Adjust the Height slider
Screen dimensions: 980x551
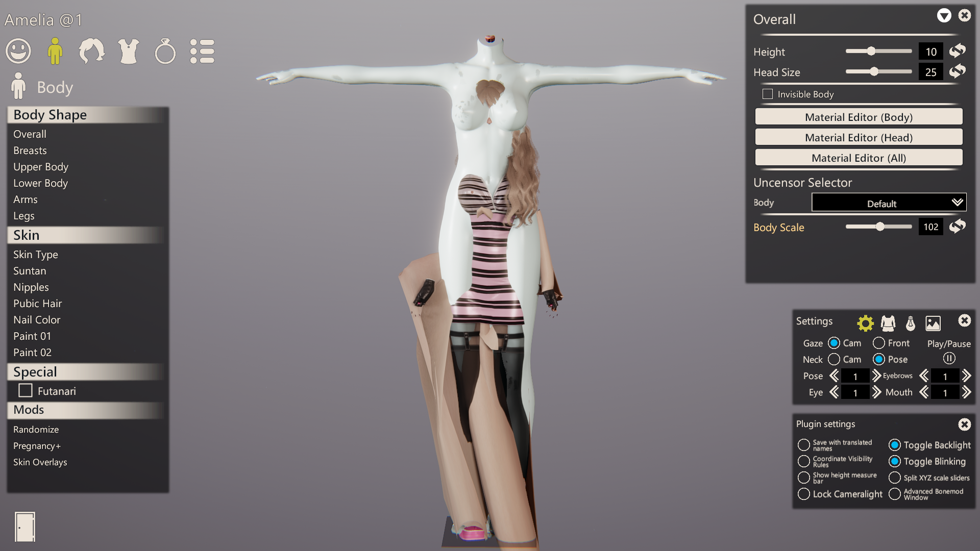pyautogui.click(x=878, y=51)
